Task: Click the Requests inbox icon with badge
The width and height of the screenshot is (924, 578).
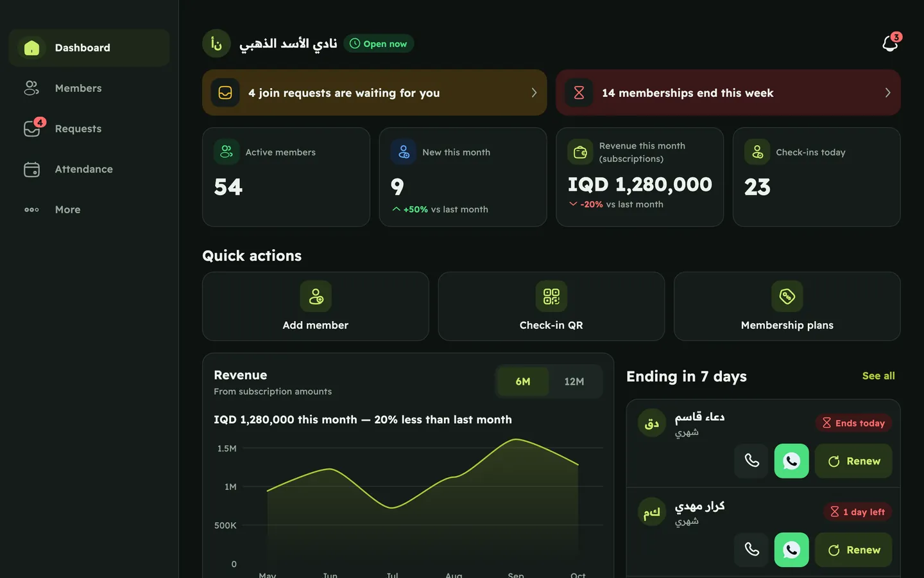Action: pos(31,128)
